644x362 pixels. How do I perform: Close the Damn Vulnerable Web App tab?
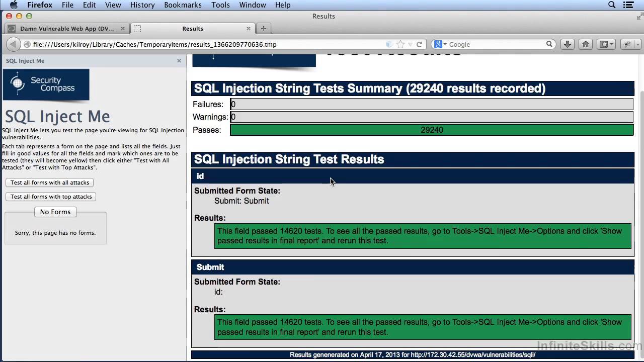point(122,29)
